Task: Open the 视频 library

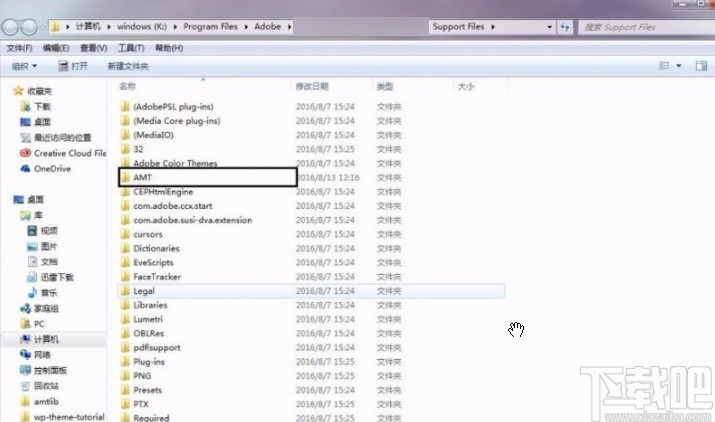Action: pyautogui.click(x=42, y=230)
